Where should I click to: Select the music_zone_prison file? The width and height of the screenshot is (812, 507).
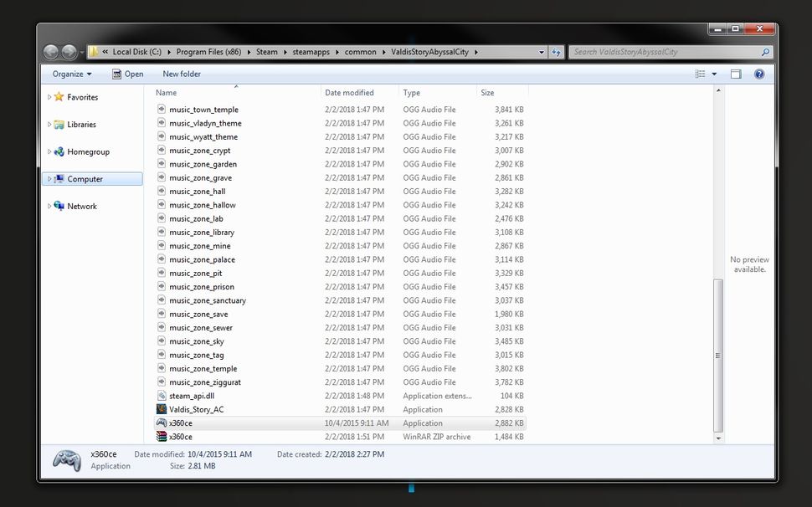point(202,287)
